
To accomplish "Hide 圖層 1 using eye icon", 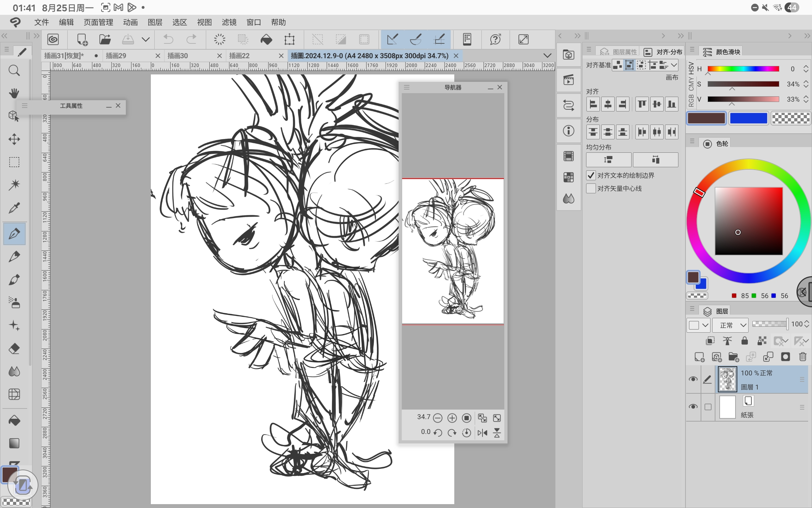I will [693, 379].
